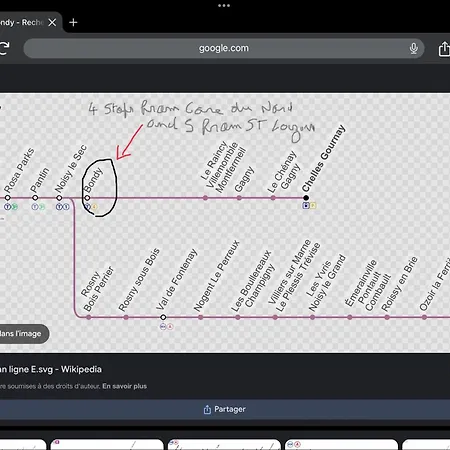Open the fourth related image thumbnail

[x=341, y=445]
